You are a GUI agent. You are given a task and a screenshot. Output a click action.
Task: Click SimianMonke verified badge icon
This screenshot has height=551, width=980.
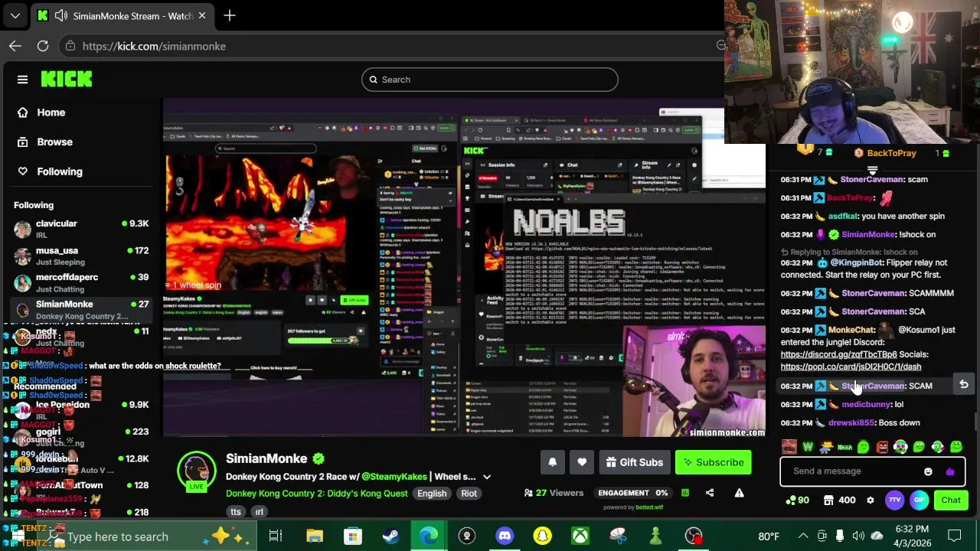tap(318, 458)
